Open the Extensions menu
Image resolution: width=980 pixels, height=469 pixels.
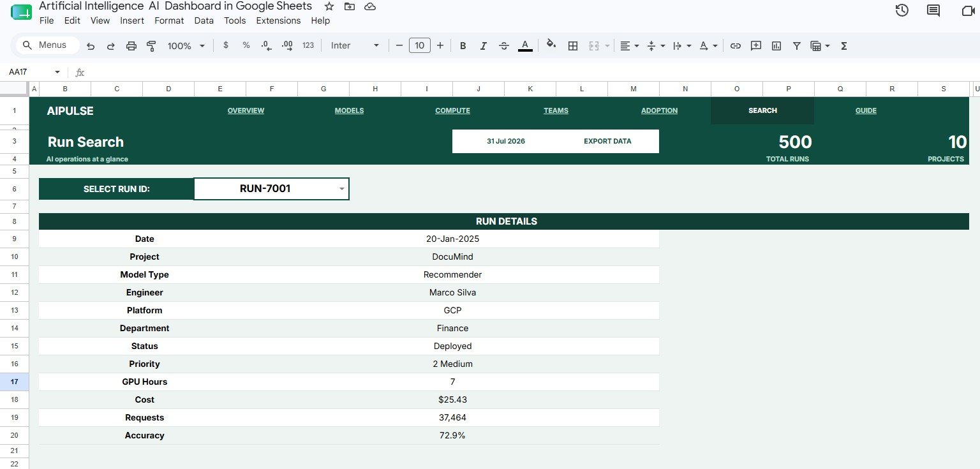point(278,20)
